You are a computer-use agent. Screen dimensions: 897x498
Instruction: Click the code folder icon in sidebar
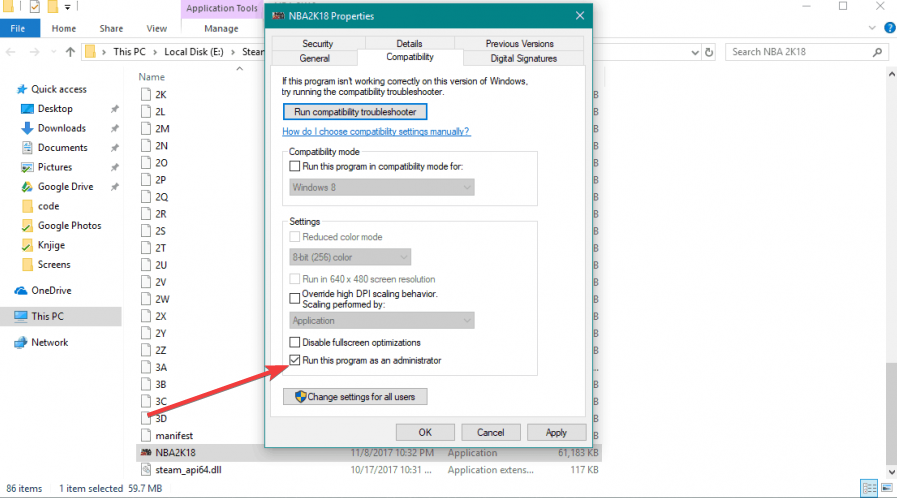27,206
